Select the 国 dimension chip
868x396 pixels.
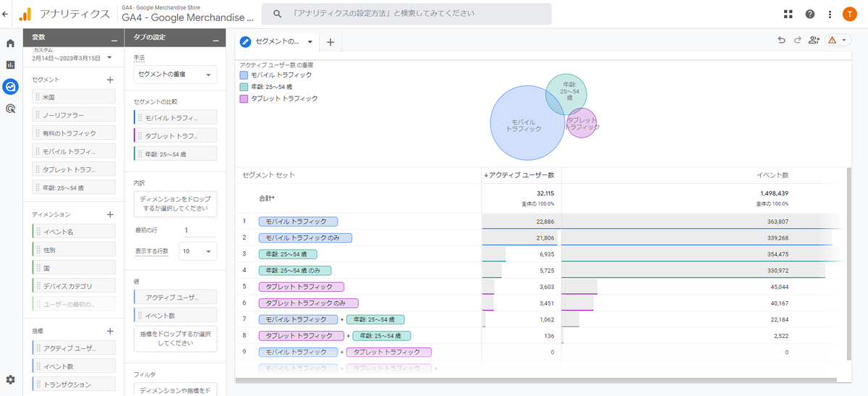[74, 268]
